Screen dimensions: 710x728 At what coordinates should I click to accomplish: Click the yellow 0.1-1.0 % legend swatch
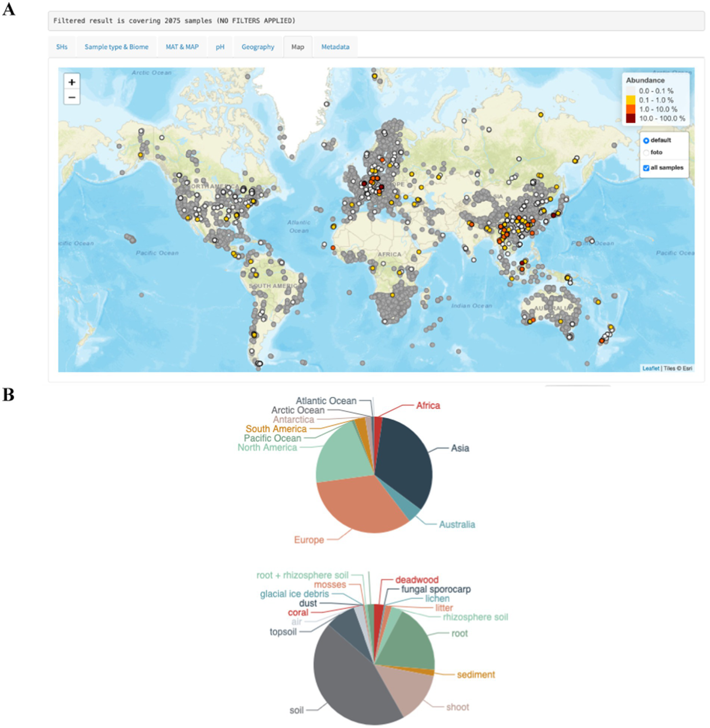[x=630, y=100]
